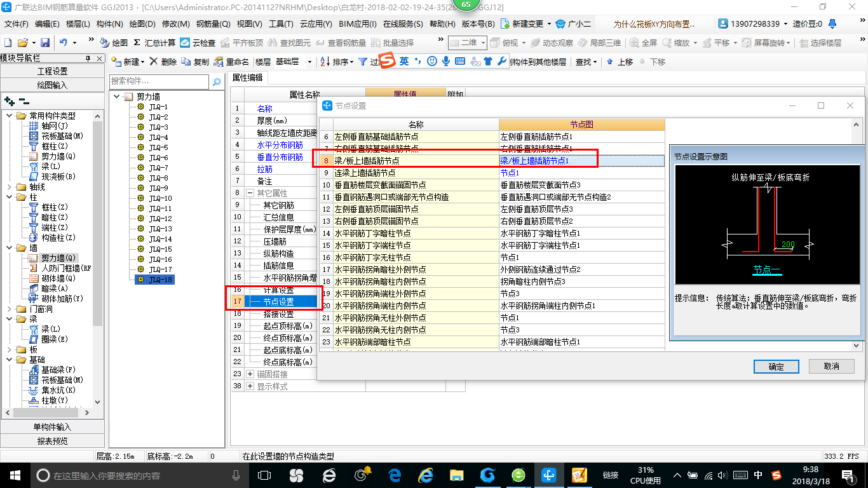Select 基础梁(F) in navigator tree
This screenshot has width=868, height=488.
pyautogui.click(x=53, y=370)
